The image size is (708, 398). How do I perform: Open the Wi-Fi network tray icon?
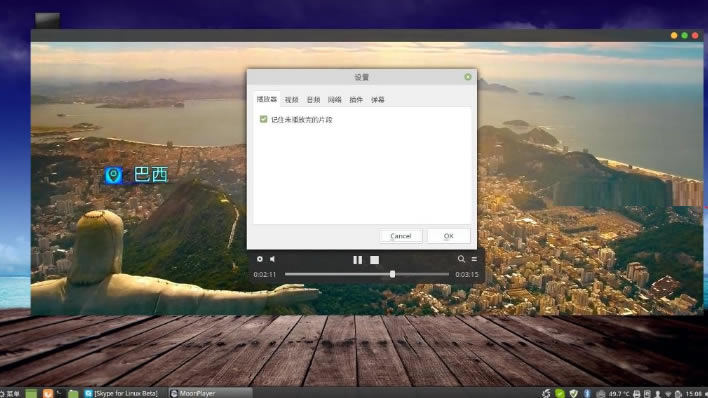(x=668, y=394)
